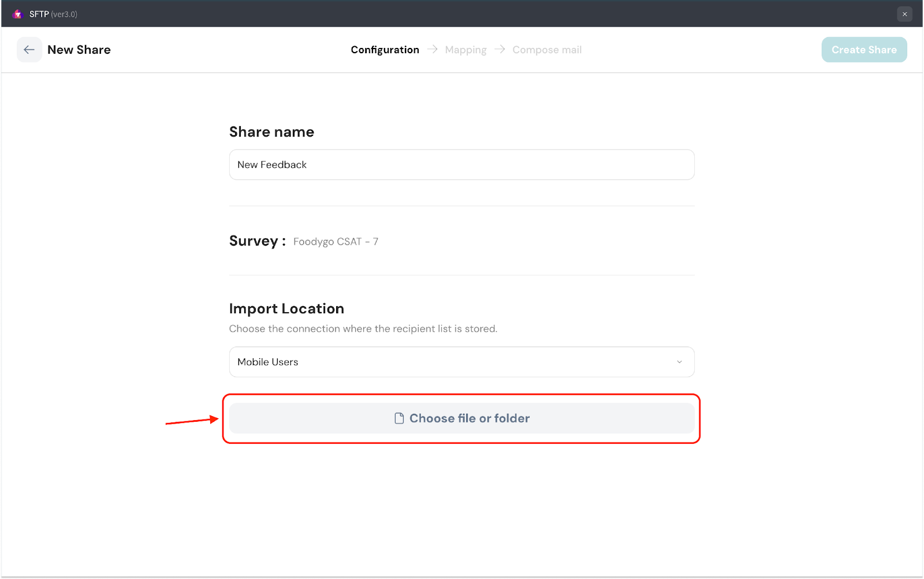Click the arrow between Mapping and Compose mail
Image resolution: width=924 pixels, height=579 pixels.
500,50
